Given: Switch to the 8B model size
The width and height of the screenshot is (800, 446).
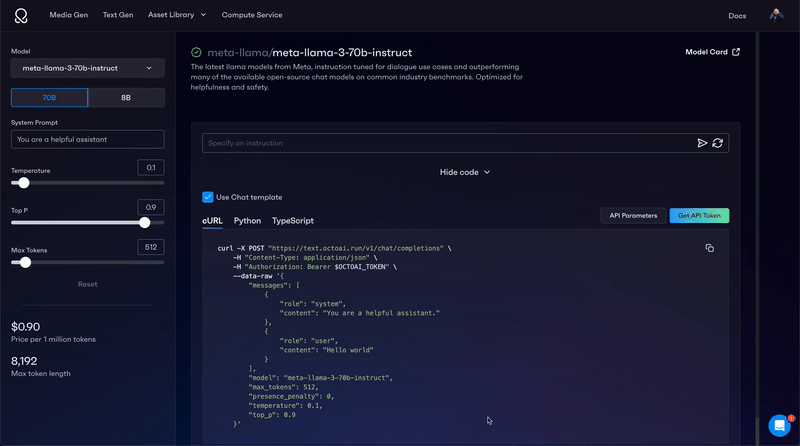Looking at the screenshot, I should (126, 98).
